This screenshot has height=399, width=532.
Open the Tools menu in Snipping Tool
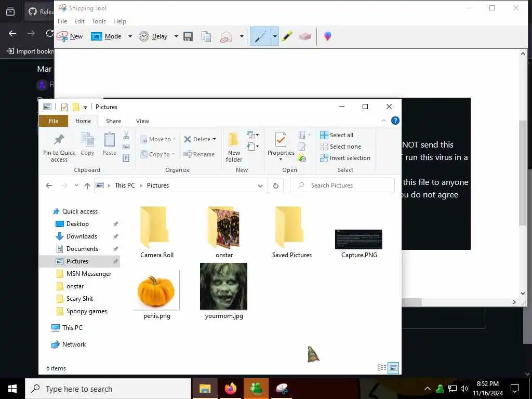pyautogui.click(x=99, y=21)
